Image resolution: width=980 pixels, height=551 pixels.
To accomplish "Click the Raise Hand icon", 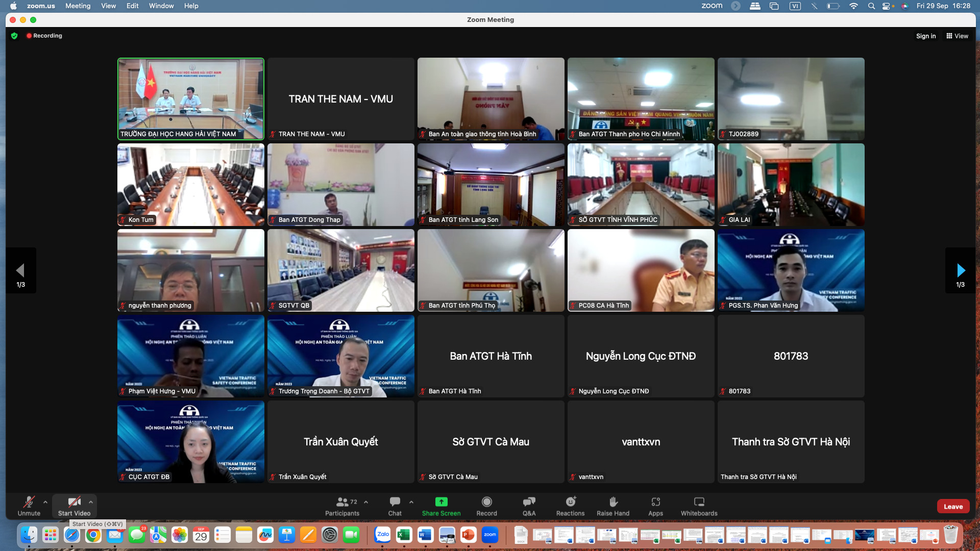I will pyautogui.click(x=613, y=502).
